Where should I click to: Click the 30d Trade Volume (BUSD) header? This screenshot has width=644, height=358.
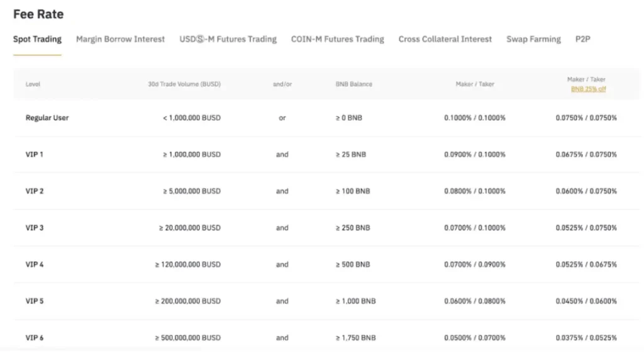(184, 84)
